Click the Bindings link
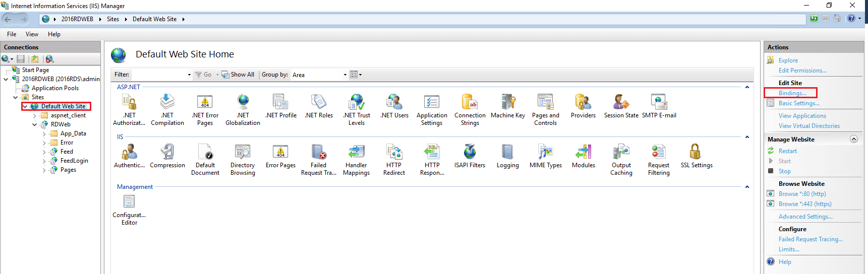This screenshot has width=868, height=274. click(x=792, y=93)
